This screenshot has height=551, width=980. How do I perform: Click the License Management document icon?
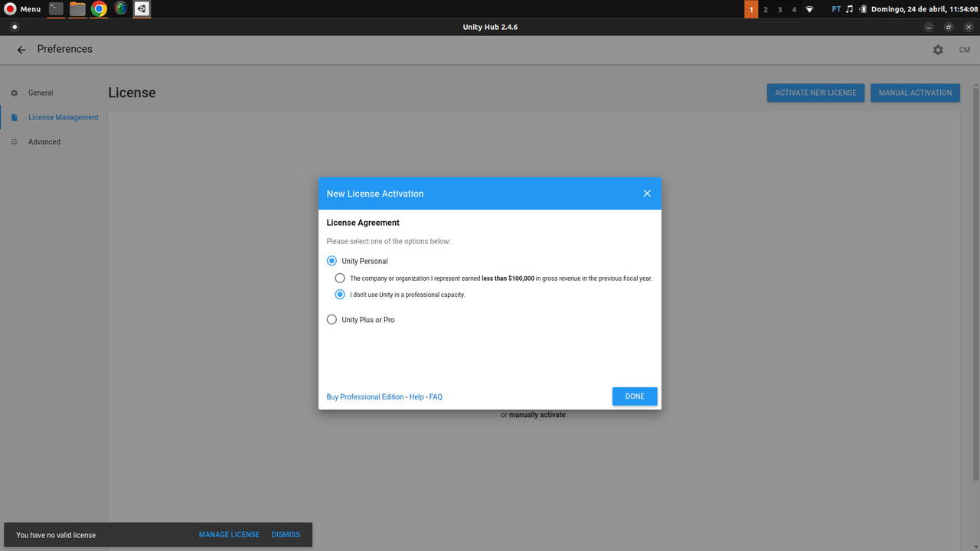click(x=14, y=117)
